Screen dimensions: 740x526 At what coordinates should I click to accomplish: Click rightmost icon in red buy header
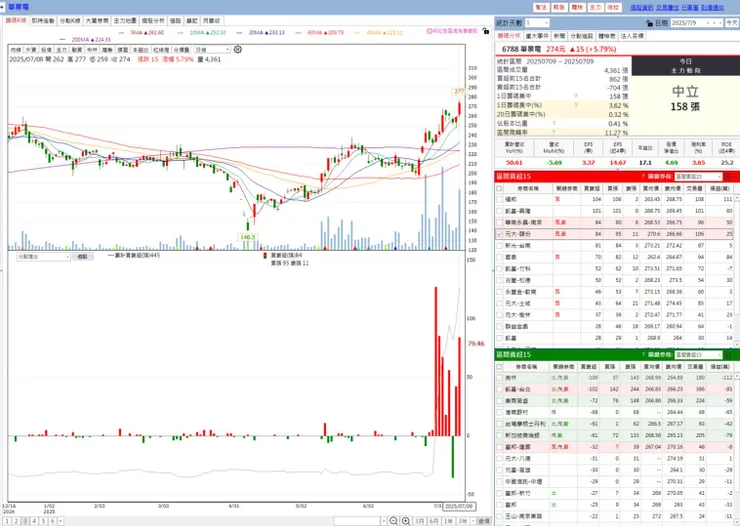(x=736, y=176)
